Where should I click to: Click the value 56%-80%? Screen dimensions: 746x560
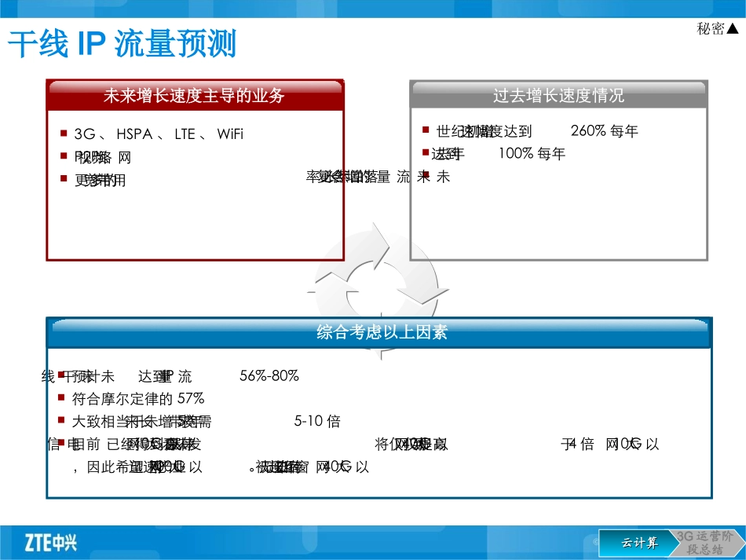(x=269, y=375)
